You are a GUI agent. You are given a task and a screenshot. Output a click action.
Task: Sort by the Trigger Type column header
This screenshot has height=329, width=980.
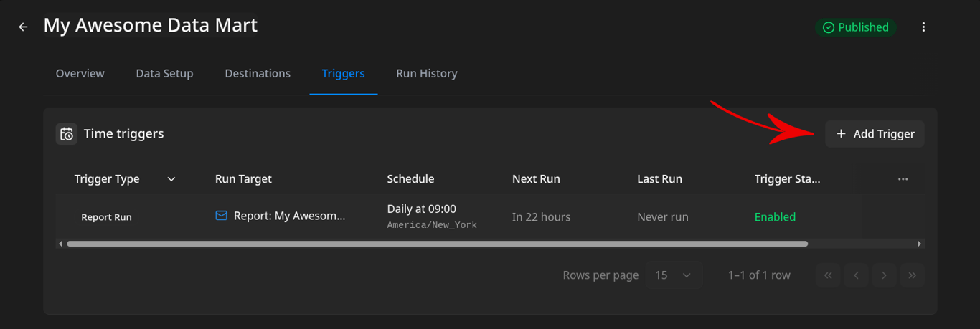coord(107,179)
